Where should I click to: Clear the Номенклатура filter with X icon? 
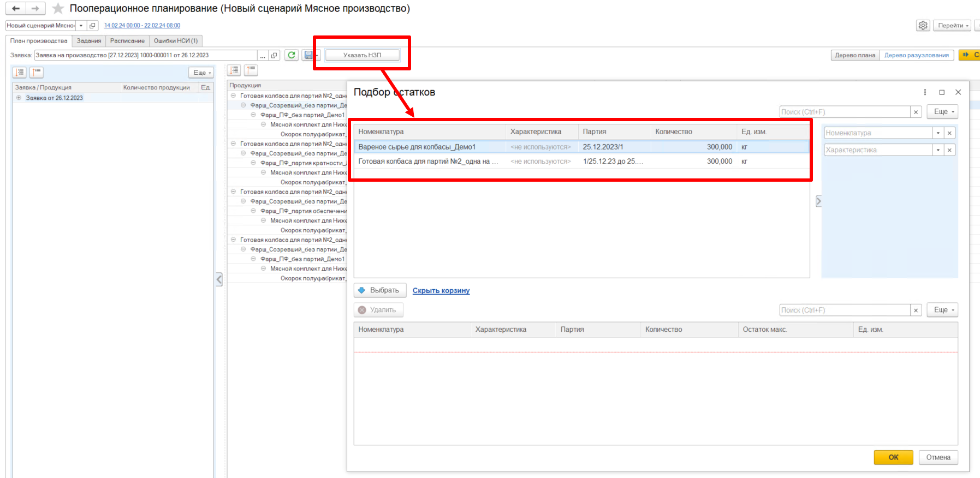click(x=949, y=133)
